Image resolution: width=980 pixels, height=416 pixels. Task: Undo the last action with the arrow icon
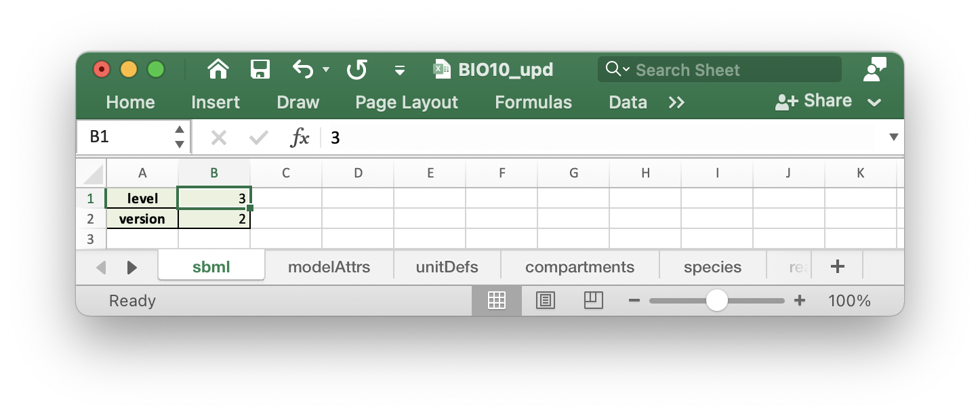(303, 69)
